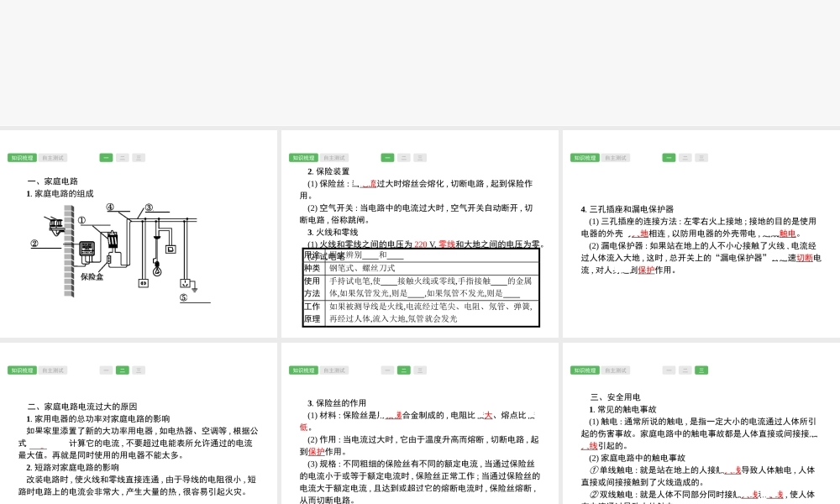Click the 钢笔式、螺丝刀式 table cell
Image resolution: width=840 pixels, height=504 pixels.
coord(362,268)
